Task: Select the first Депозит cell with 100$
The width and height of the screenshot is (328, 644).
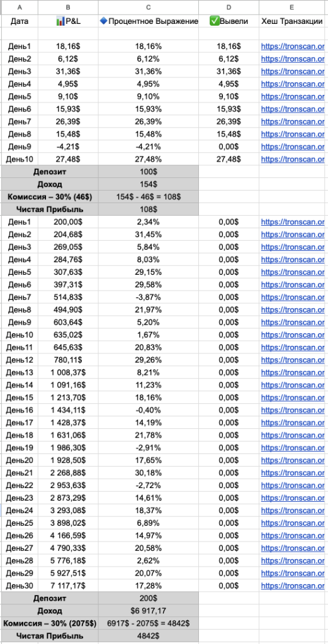Action: [x=149, y=172]
